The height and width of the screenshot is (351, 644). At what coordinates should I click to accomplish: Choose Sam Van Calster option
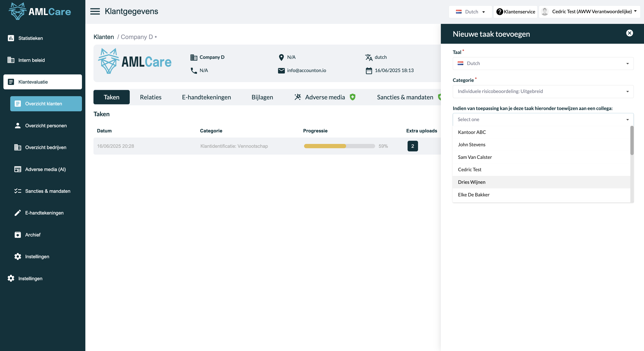click(541, 157)
